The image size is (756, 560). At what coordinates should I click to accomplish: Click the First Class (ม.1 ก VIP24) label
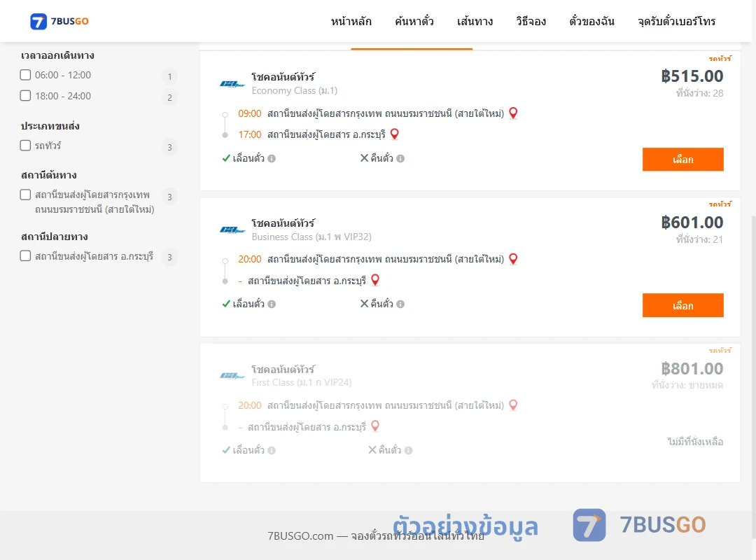pyautogui.click(x=302, y=382)
